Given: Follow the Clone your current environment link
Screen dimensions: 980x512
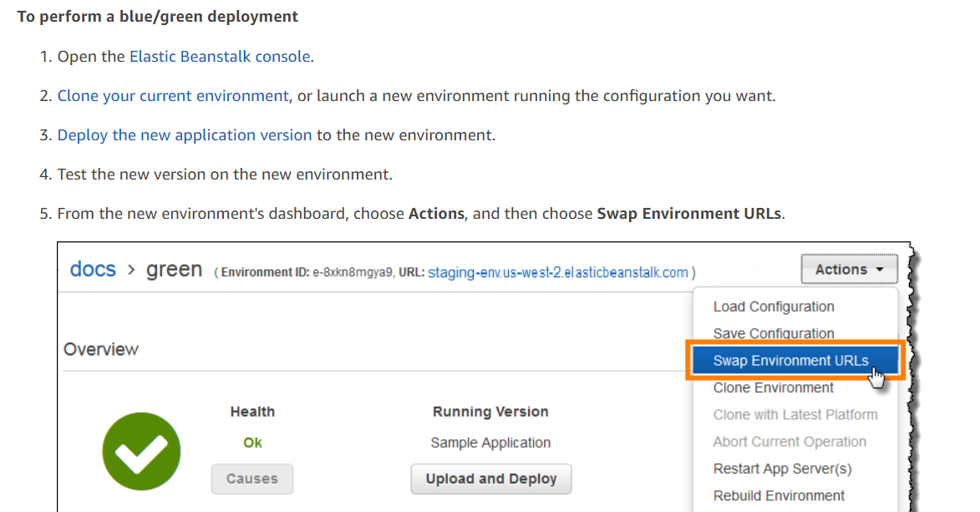Looking at the screenshot, I should [x=173, y=96].
